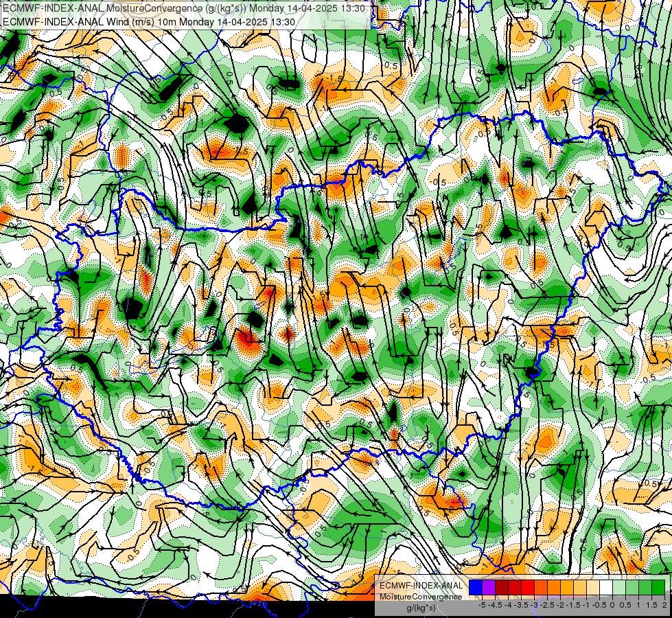Click the Wind 10m title line at top
The image size is (672, 618).
(148, 22)
